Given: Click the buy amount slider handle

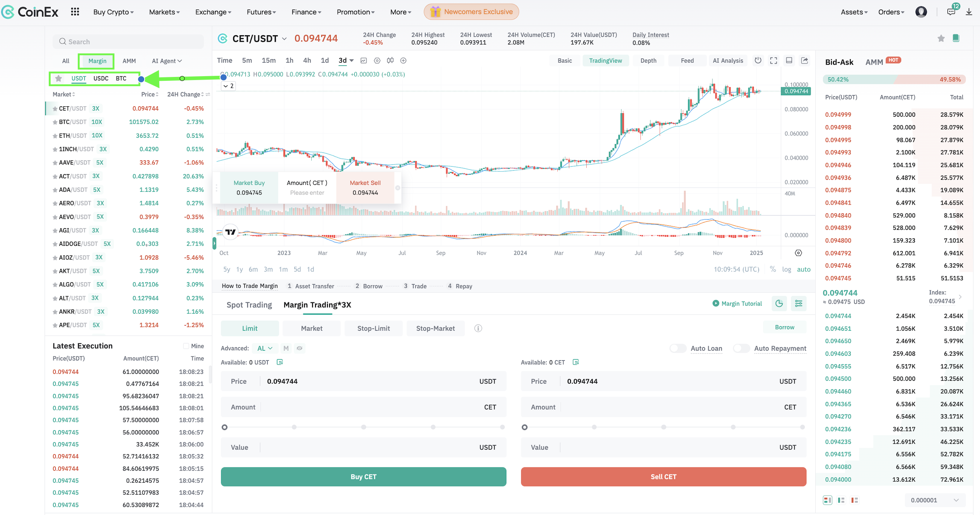Looking at the screenshot, I should coord(225,427).
